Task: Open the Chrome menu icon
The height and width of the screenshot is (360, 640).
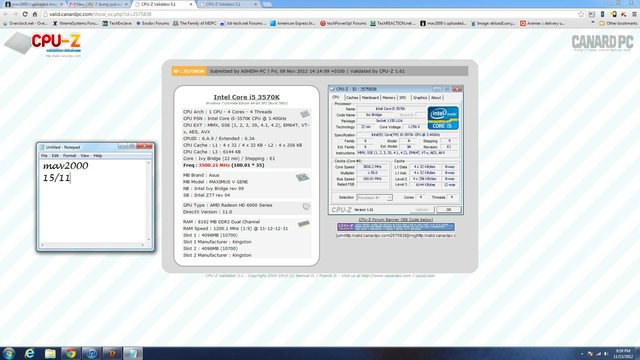Action: click(634, 14)
